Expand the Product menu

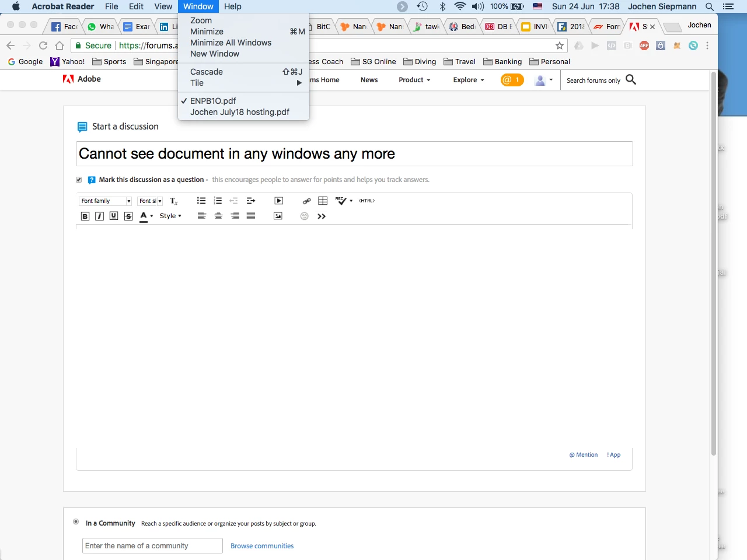click(414, 80)
